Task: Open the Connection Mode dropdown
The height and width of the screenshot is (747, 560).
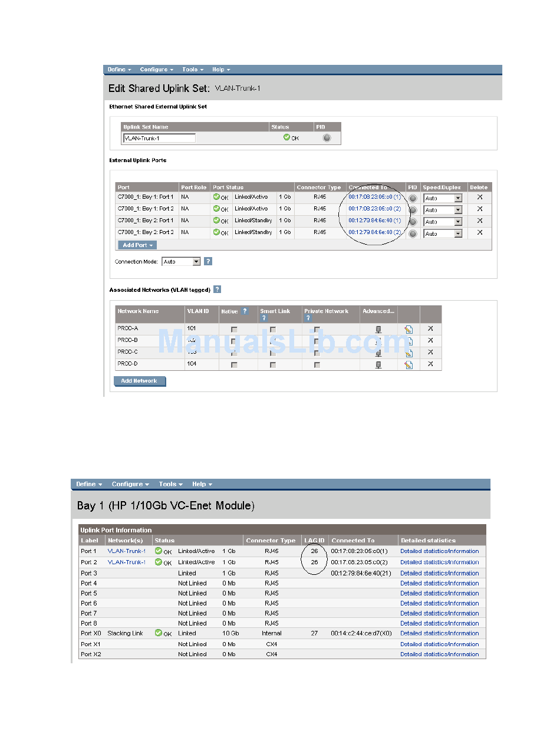Action: tap(181, 262)
